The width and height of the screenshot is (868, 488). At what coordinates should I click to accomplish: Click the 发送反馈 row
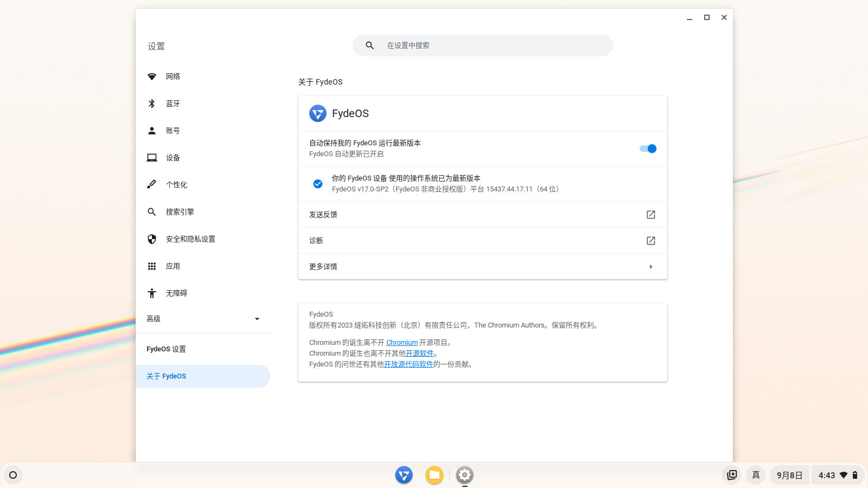point(483,215)
